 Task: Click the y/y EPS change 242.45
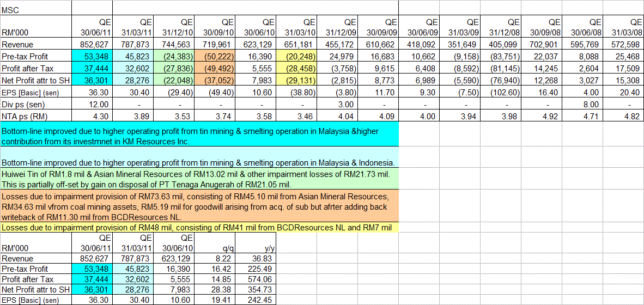click(255, 300)
